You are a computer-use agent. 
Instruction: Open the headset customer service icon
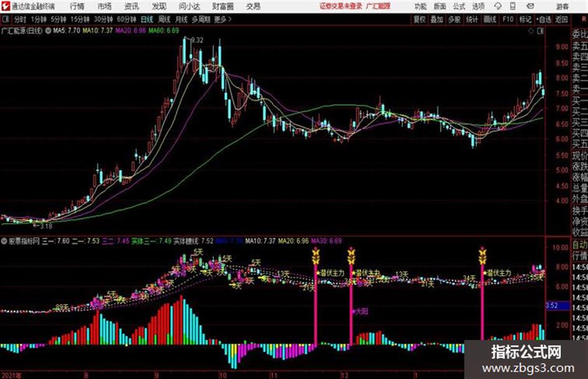pos(498,6)
